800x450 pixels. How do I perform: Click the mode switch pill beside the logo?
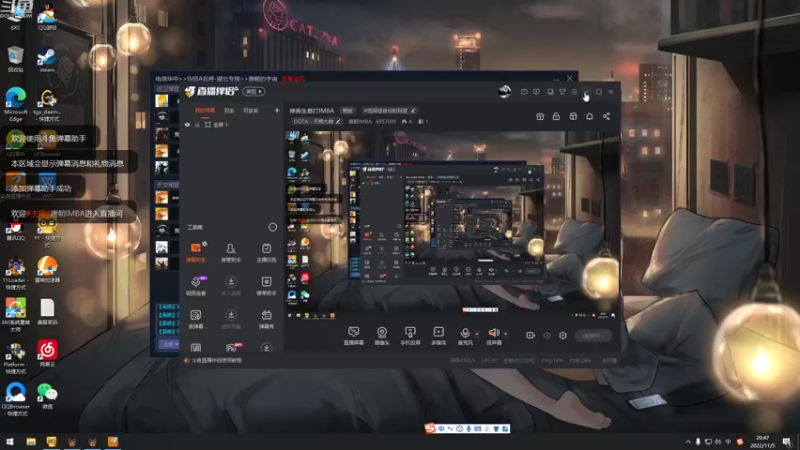click(x=254, y=91)
